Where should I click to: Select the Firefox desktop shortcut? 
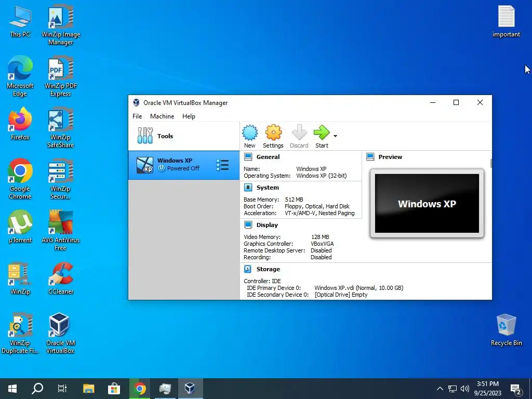(20, 124)
